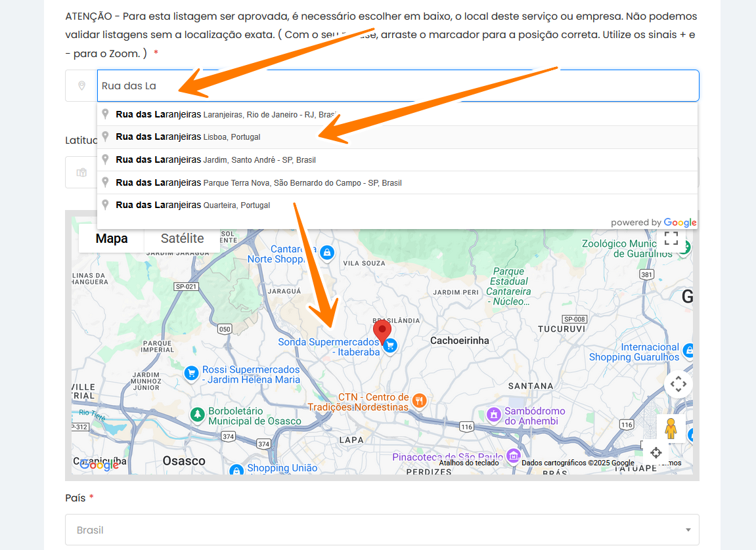Screen dimensions: 756x550
Task: Click the Parque Estadual Cantareira label
Action: click(x=508, y=287)
